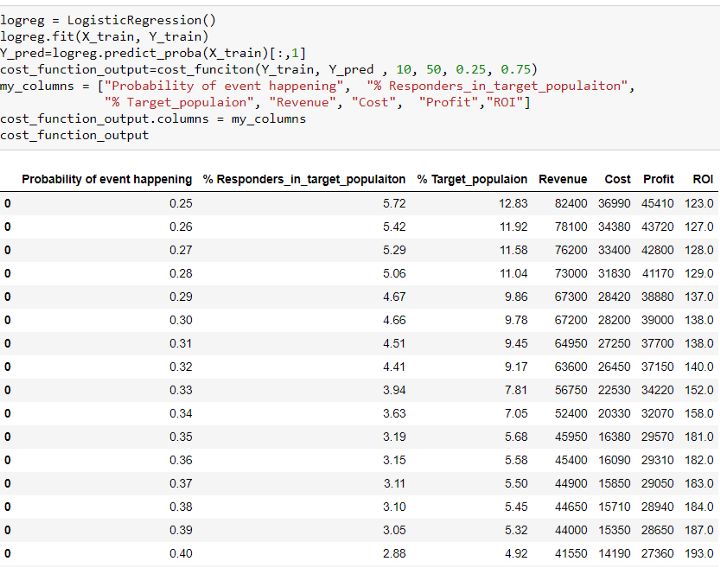Click the last code line cost_function_output

tap(74, 135)
